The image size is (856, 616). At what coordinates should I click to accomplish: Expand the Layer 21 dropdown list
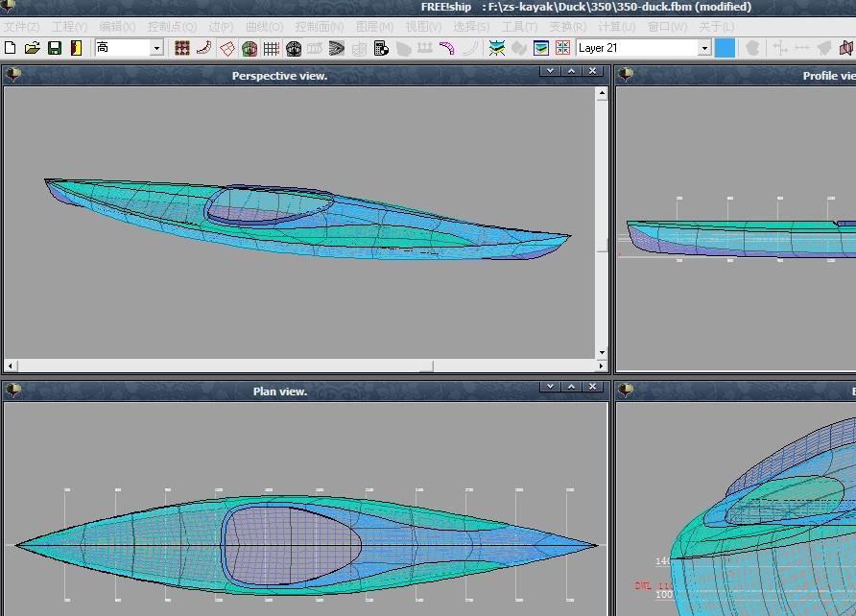click(703, 48)
